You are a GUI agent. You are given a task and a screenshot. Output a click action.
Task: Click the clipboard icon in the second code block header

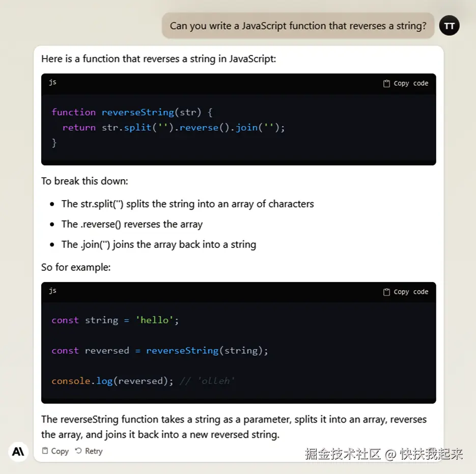(386, 292)
